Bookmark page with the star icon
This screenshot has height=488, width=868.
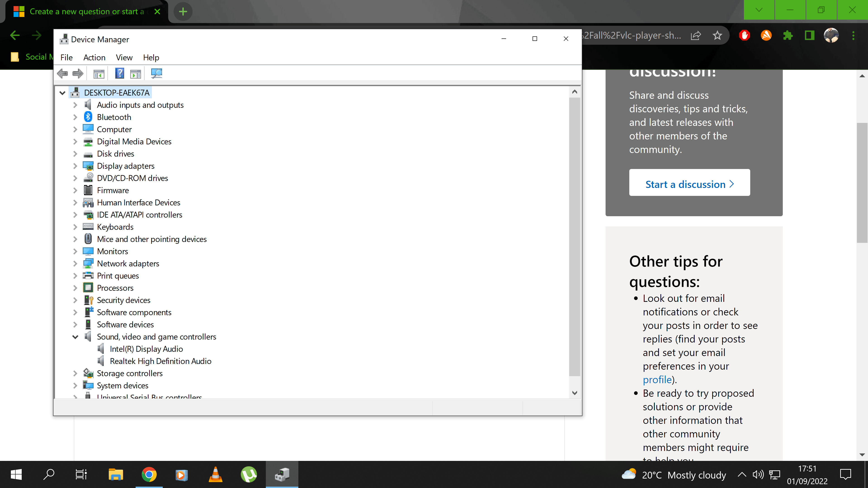pos(717,35)
